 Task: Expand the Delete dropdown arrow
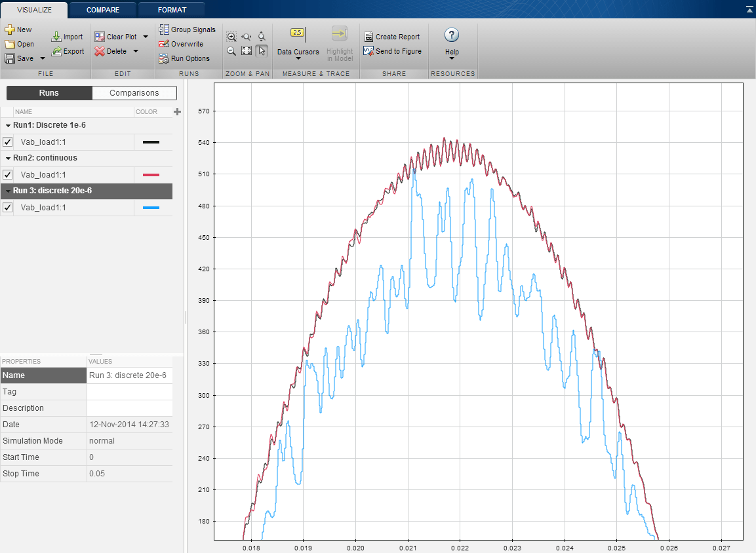click(x=136, y=51)
